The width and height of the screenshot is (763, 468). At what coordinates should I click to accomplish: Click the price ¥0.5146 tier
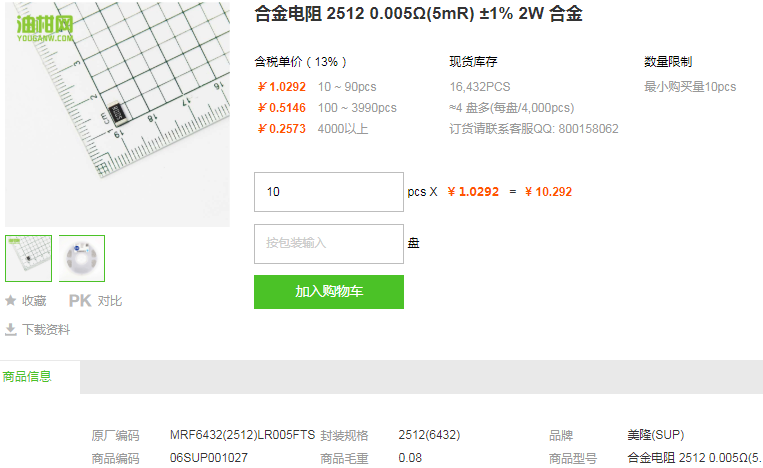tap(282, 108)
